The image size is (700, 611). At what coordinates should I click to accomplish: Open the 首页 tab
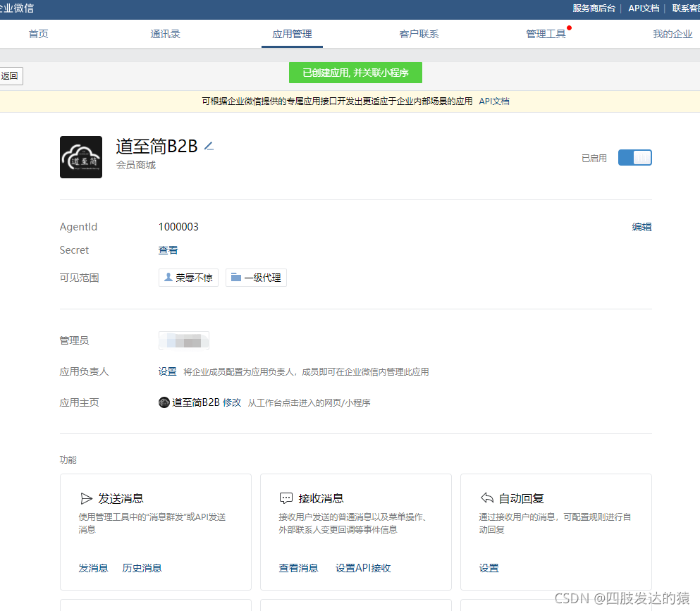pyautogui.click(x=38, y=34)
